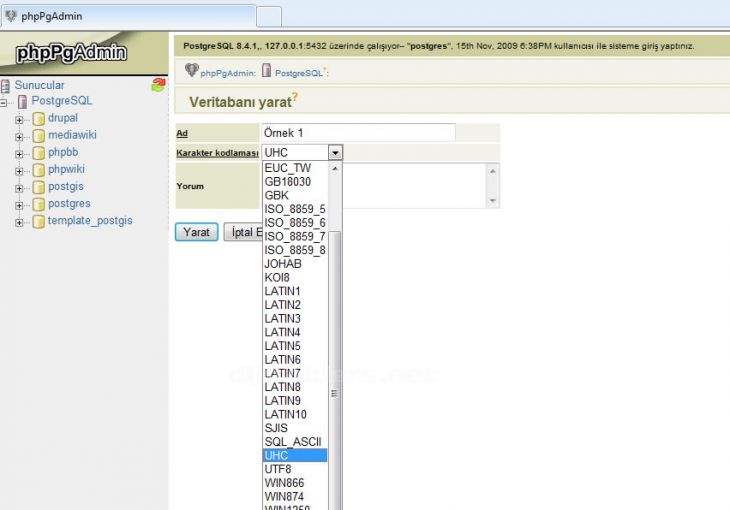Click the Ad name input field
Screen dimensions: 730x510
click(x=358, y=133)
